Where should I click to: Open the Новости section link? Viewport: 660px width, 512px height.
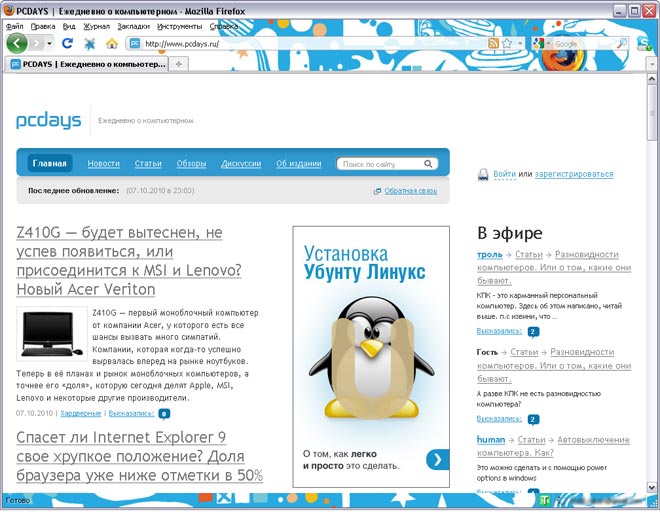(x=104, y=163)
